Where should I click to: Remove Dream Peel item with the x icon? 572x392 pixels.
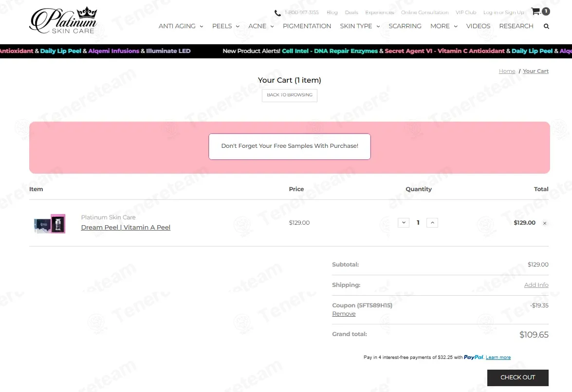pyautogui.click(x=545, y=223)
